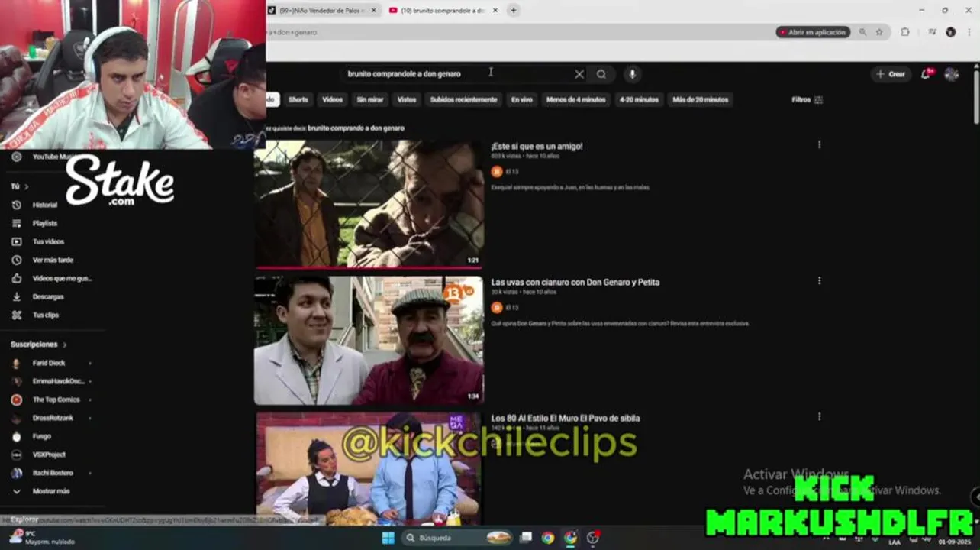
Task: Select the En vivo filter chip
Action: [522, 99]
